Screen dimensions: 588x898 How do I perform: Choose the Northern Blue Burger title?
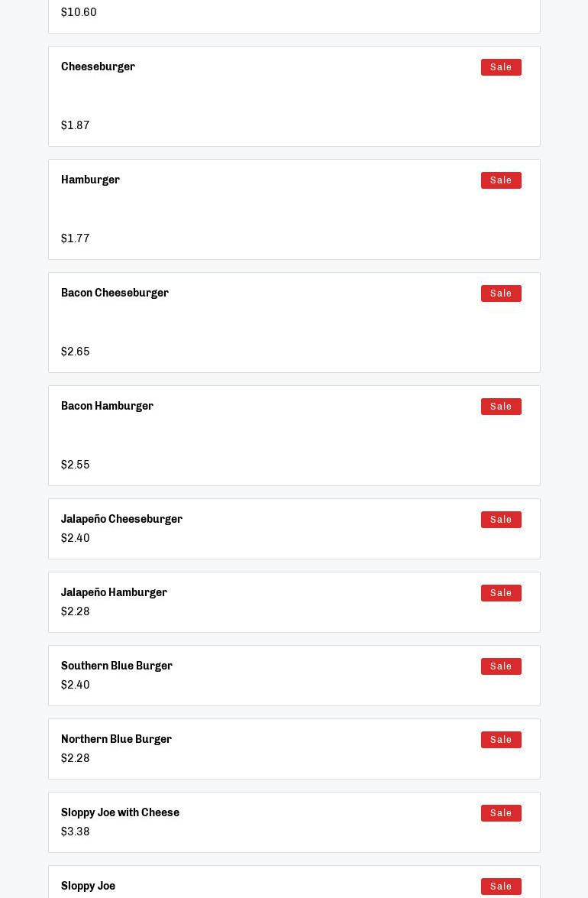pos(116,740)
